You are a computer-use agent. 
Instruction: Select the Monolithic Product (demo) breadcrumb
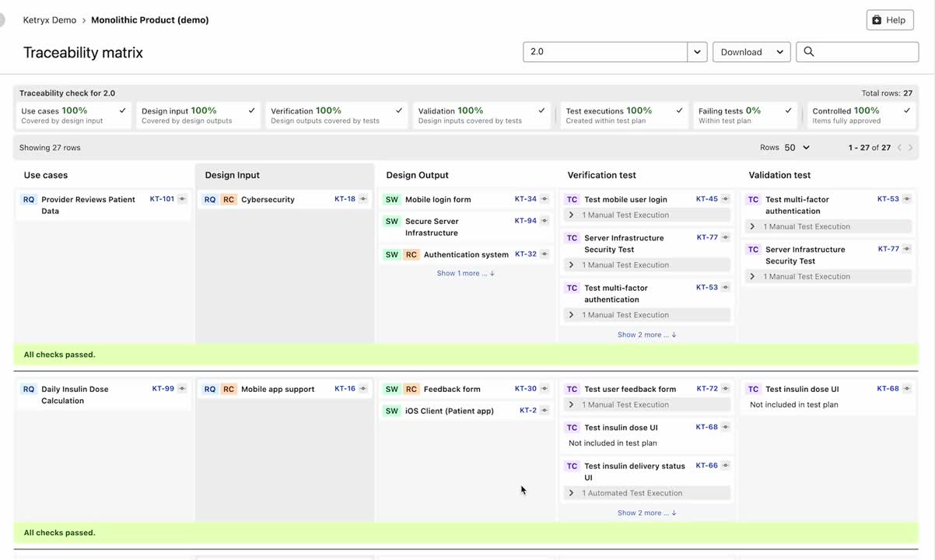coord(149,19)
